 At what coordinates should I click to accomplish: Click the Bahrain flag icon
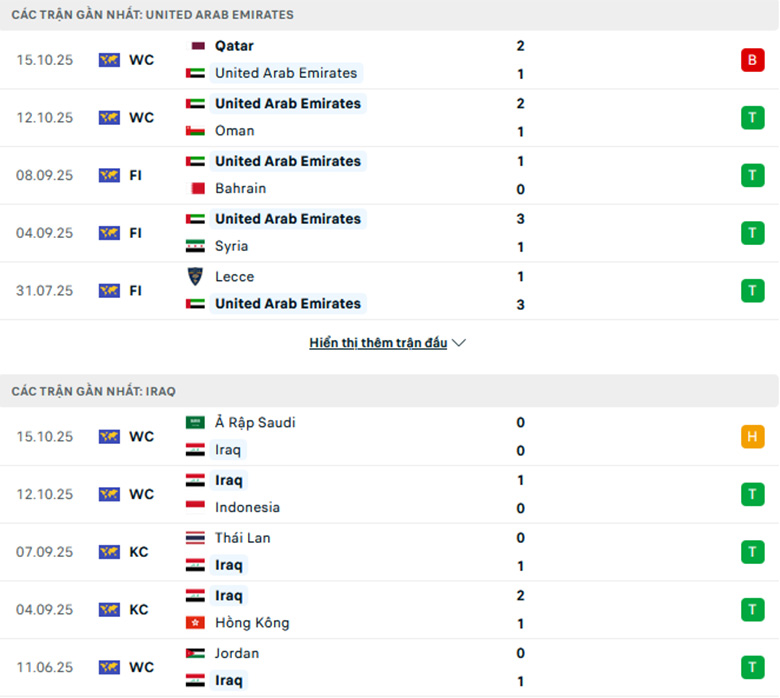(196, 189)
